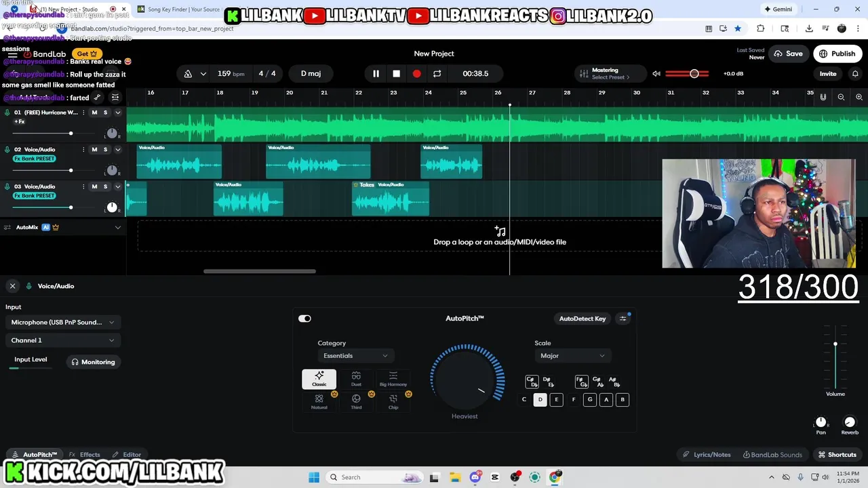Switch to the Effects tab
Image resolution: width=868 pixels, height=488 pixels.
(x=85, y=455)
